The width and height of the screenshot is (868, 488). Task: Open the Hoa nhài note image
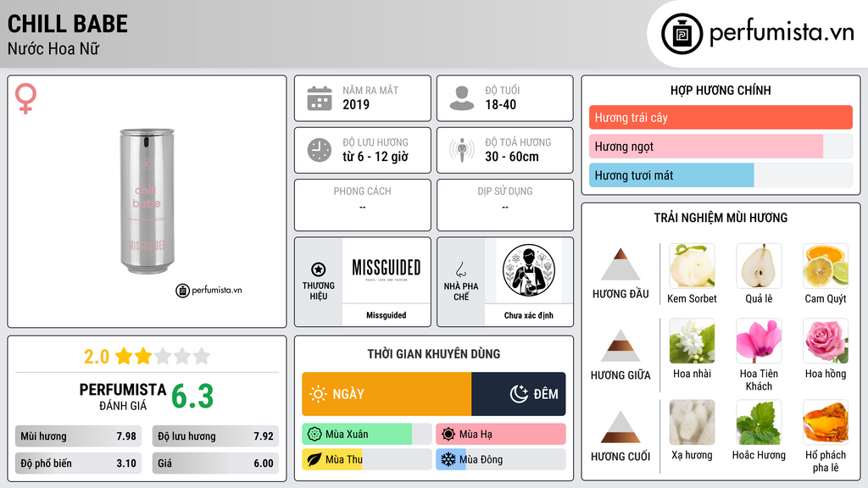(692, 341)
